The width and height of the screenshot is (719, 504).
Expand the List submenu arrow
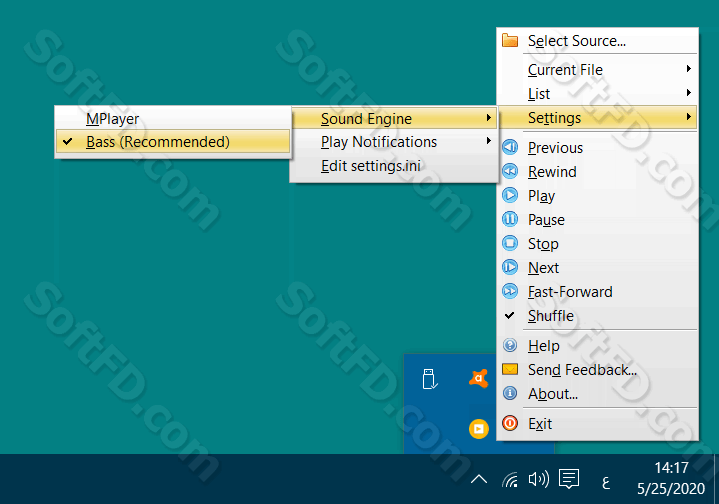pos(689,93)
